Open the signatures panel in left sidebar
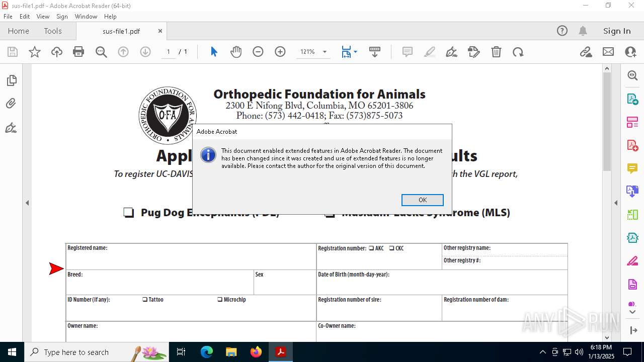644x362 pixels. coord(11,128)
